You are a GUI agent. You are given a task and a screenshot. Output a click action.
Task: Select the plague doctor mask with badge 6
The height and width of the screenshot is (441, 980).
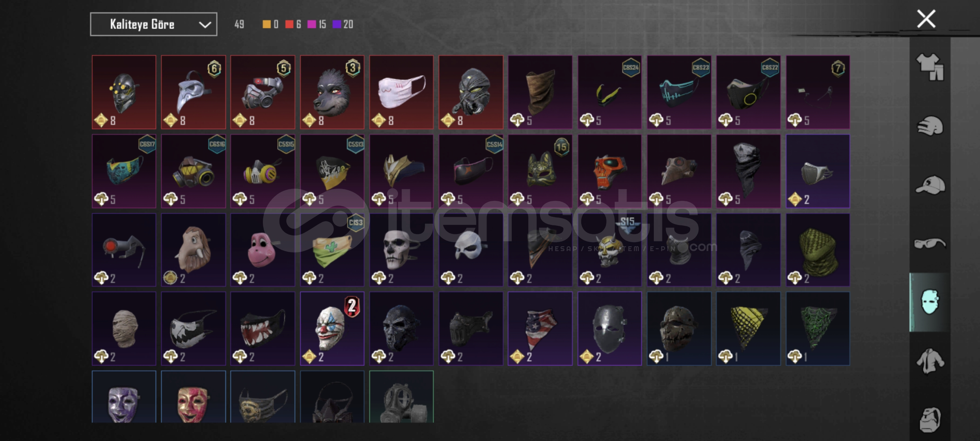click(193, 92)
